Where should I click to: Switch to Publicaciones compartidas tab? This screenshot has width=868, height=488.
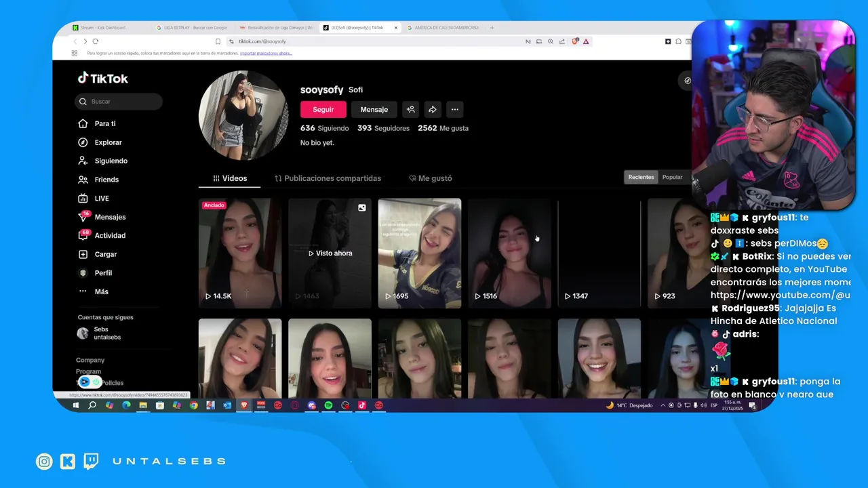coord(328,178)
